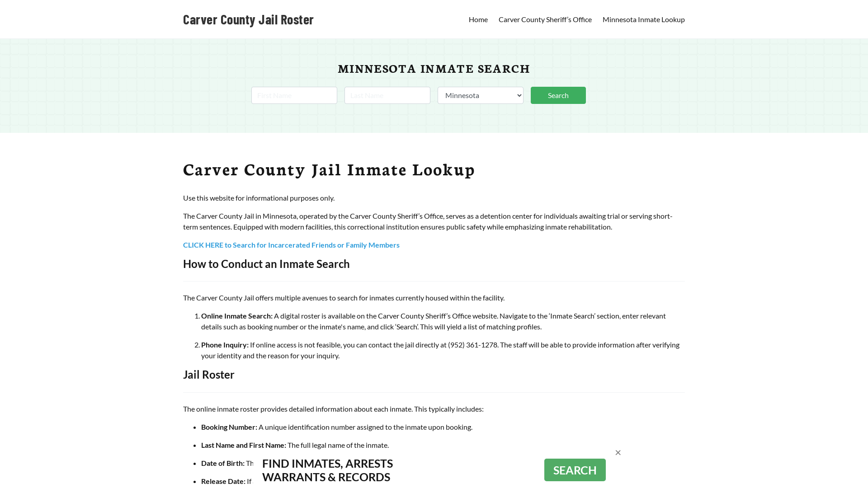The image size is (868, 488).
Task: Click Carver County Sheriff's Office link
Action: [x=545, y=19]
